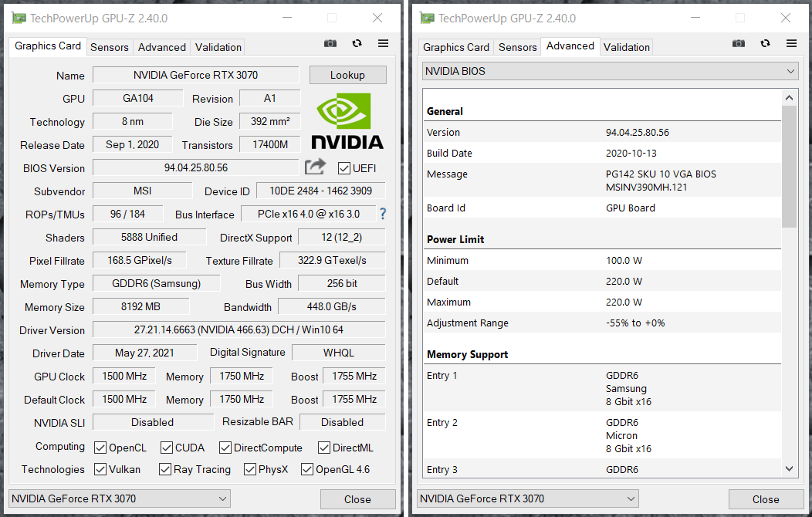812x517 pixels.
Task: Toggle the OpenCL checkbox
Action: point(100,448)
